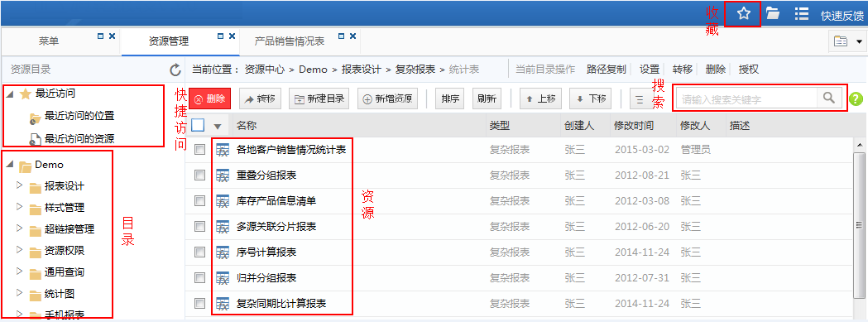Check the box for 复杂同期比计算报表
The width and height of the screenshot is (868, 322).
tap(200, 303)
